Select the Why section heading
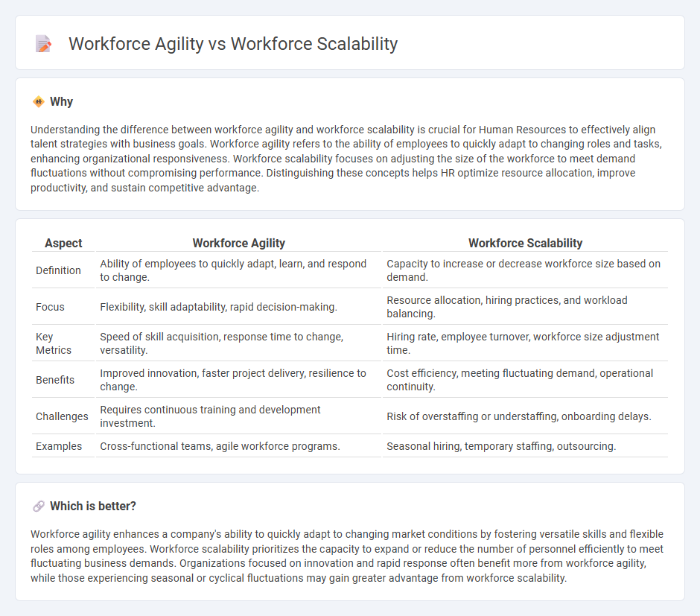Screen dimensions: 700x616 [x=62, y=102]
